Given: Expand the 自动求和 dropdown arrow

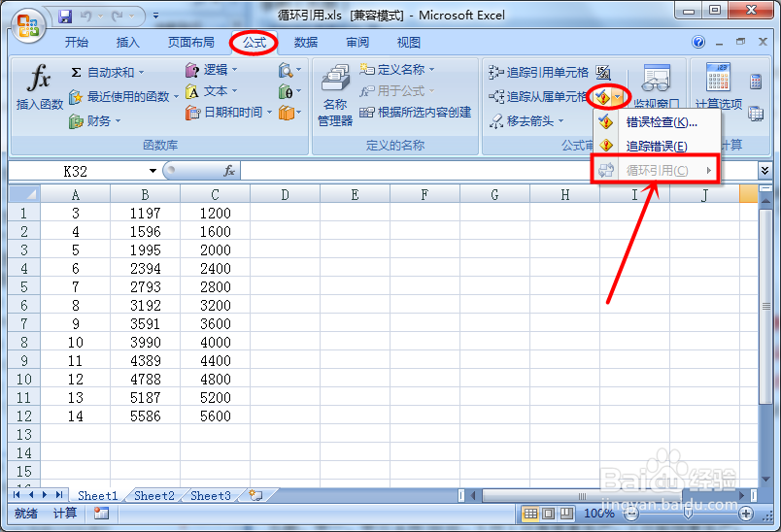Looking at the screenshot, I should pyautogui.click(x=142, y=73).
